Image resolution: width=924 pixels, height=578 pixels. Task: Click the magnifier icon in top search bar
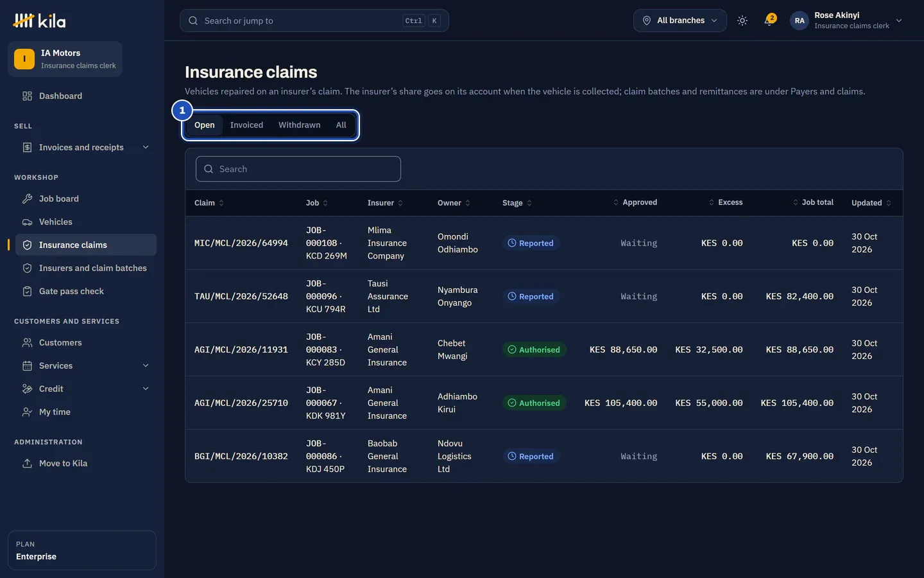click(x=193, y=21)
